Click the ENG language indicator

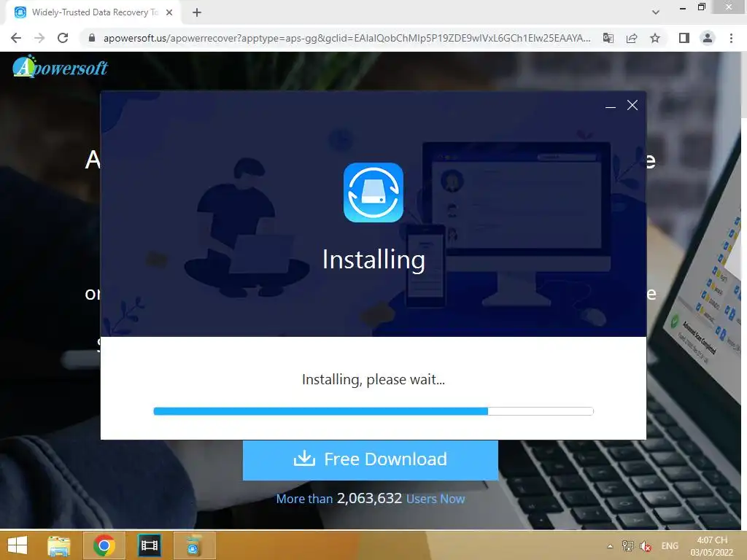[670, 546]
